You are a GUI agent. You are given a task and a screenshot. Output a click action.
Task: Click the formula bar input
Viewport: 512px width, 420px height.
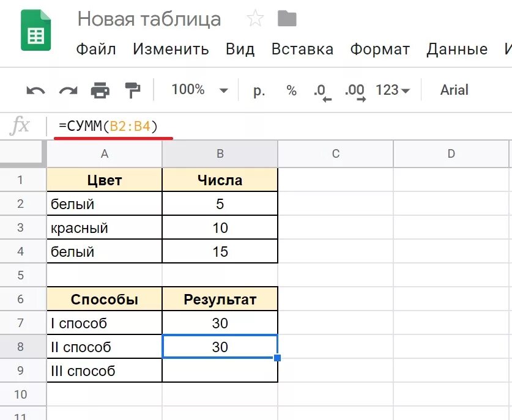tap(275, 127)
